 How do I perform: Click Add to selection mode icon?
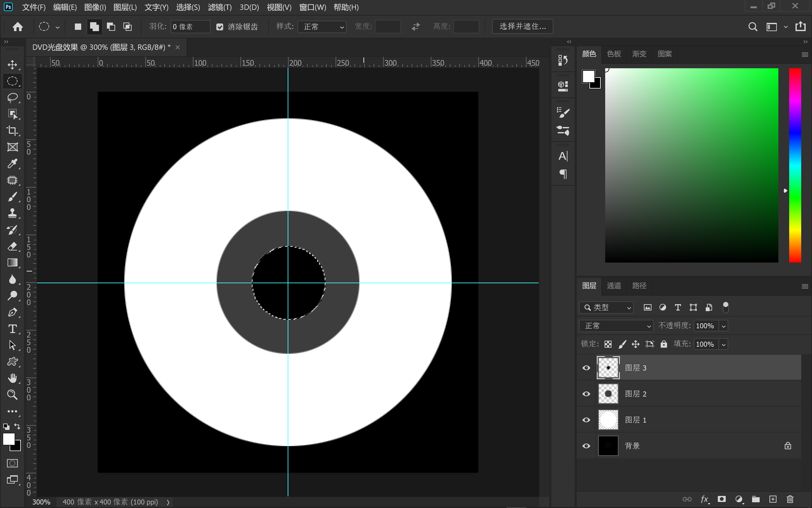[94, 27]
